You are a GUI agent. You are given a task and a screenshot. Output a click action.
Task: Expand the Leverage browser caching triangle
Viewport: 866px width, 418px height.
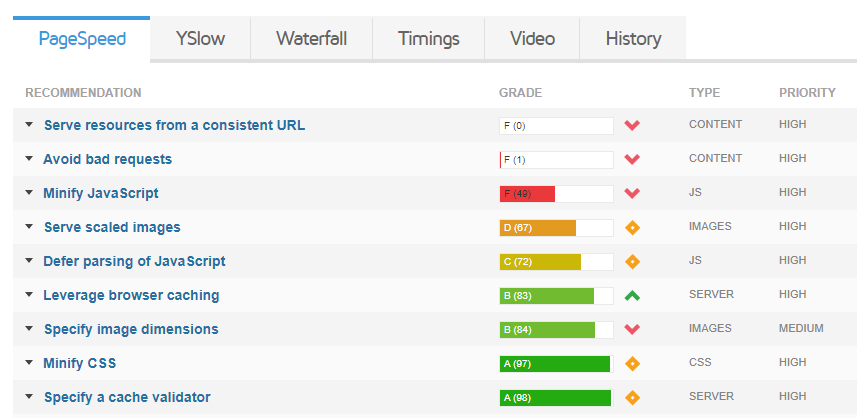coord(30,295)
